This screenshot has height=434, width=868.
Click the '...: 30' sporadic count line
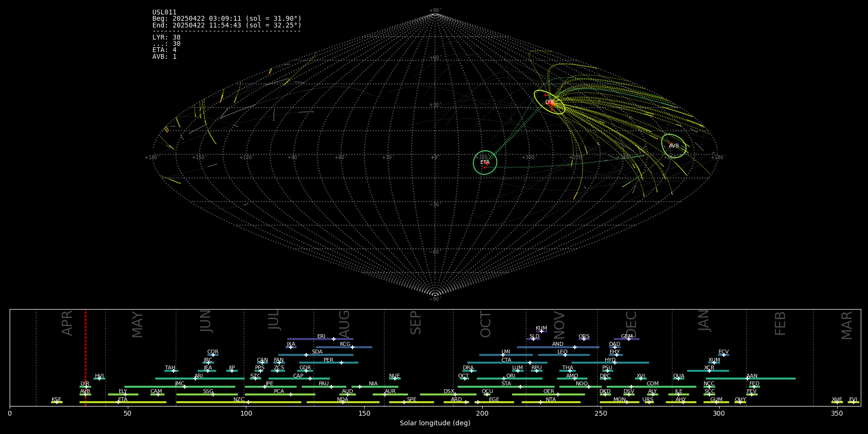166,44
